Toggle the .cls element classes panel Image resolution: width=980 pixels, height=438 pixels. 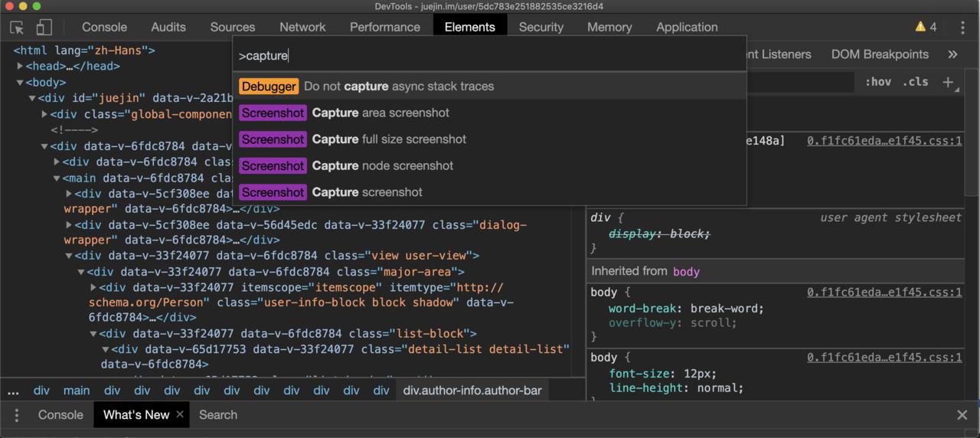tap(916, 82)
